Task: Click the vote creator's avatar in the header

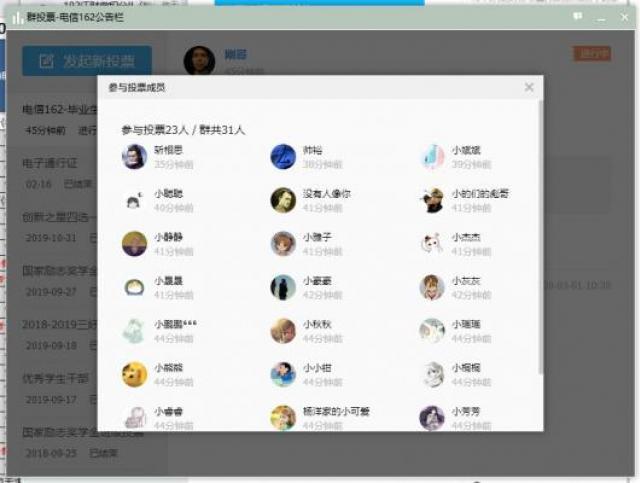Action: click(199, 60)
